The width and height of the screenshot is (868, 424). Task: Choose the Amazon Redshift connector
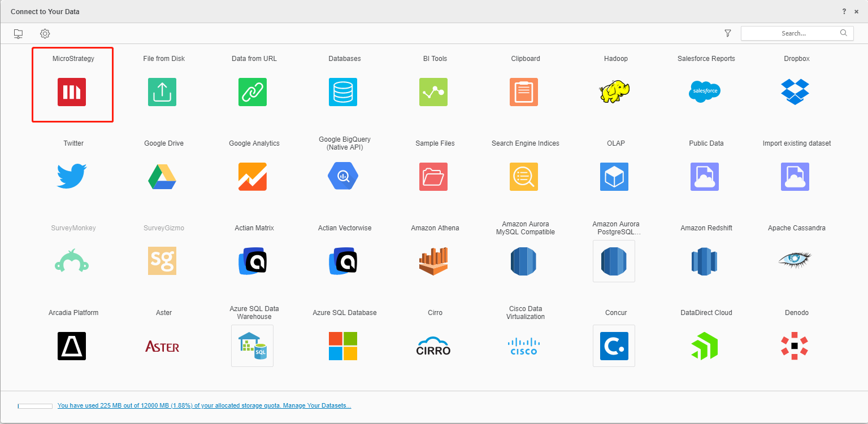click(x=705, y=261)
